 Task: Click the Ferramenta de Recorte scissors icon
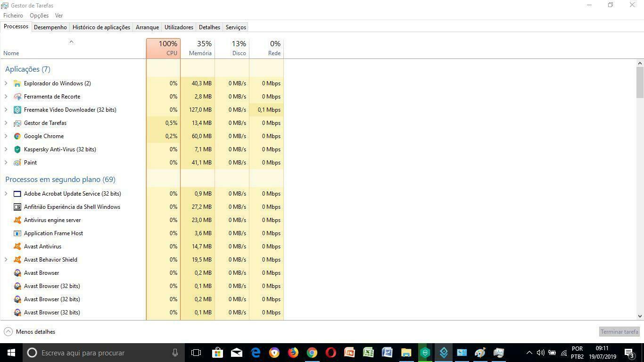(17, 97)
